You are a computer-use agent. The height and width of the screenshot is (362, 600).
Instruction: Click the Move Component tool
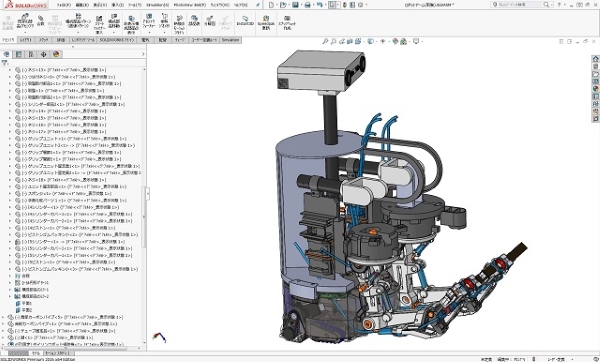[114, 21]
